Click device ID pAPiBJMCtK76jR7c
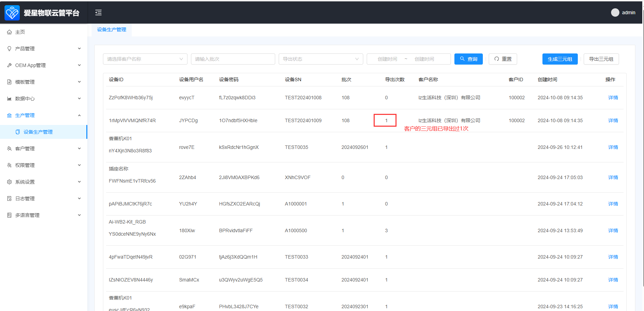Viewport: 644px width, 311px height. (130, 204)
